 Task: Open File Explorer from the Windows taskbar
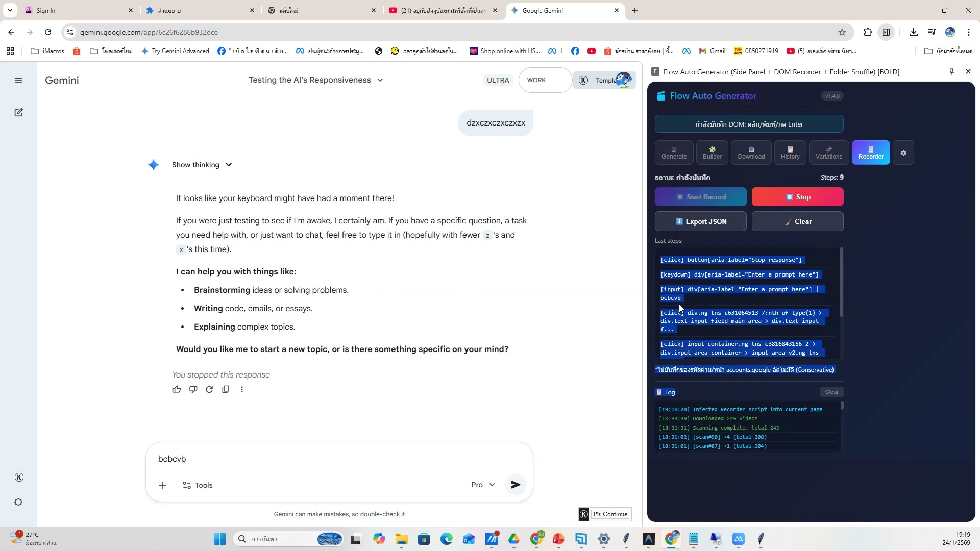402,539
